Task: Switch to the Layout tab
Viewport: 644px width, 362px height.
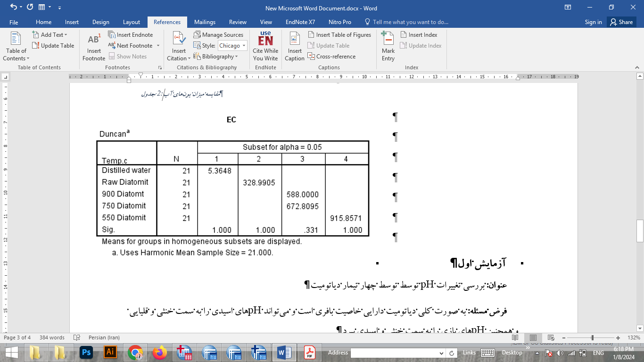Action: (x=132, y=22)
